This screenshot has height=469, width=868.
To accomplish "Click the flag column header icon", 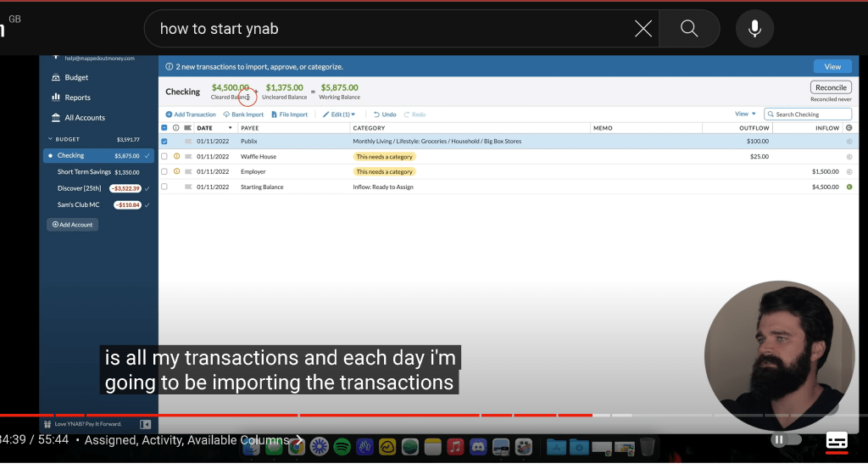I will [x=187, y=128].
